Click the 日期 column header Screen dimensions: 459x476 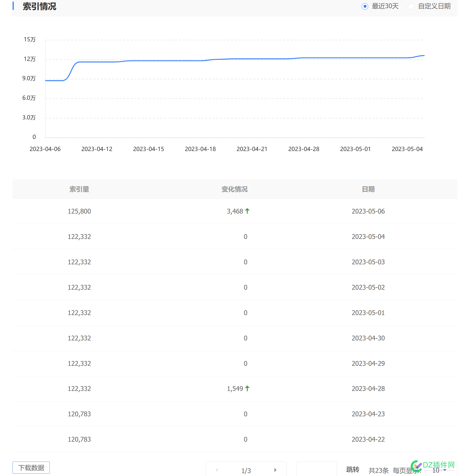click(368, 189)
